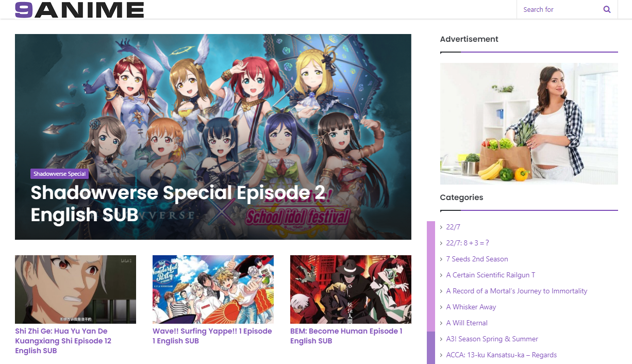
Task: Open the Shi Zhi Ge episode thumbnail
Action: coord(75,289)
